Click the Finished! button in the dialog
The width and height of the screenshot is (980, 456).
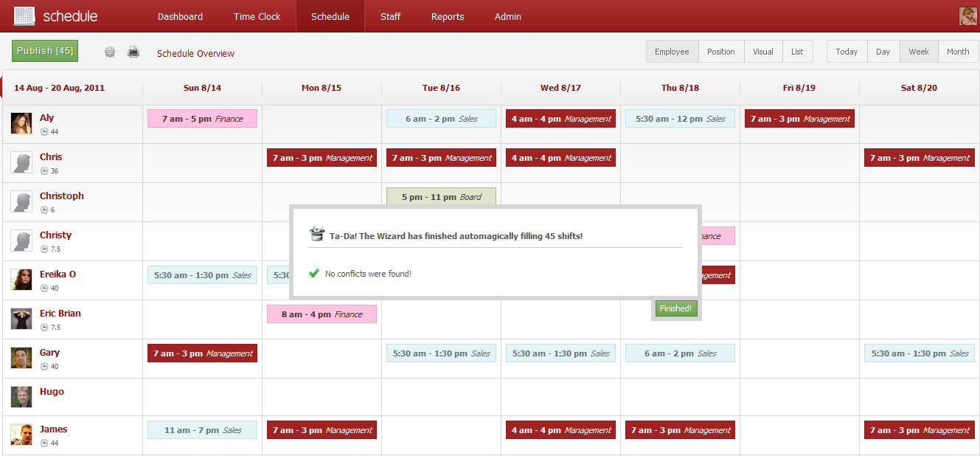pyautogui.click(x=675, y=308)
